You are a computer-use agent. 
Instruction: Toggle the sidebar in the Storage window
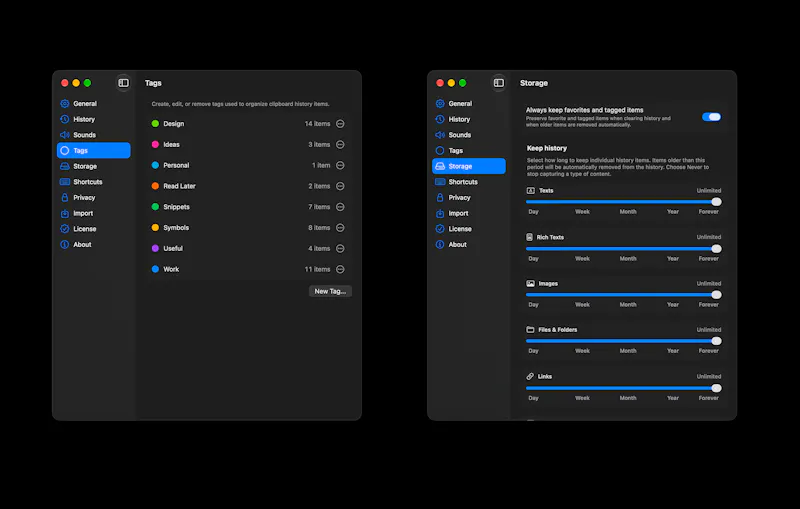click(499, 83)
